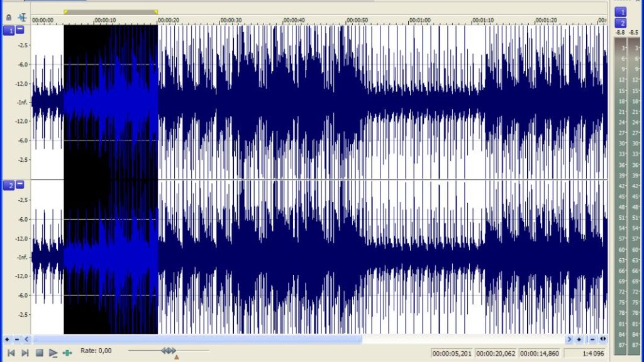Click the level zoom out minus button

click(x=17, y=339)
